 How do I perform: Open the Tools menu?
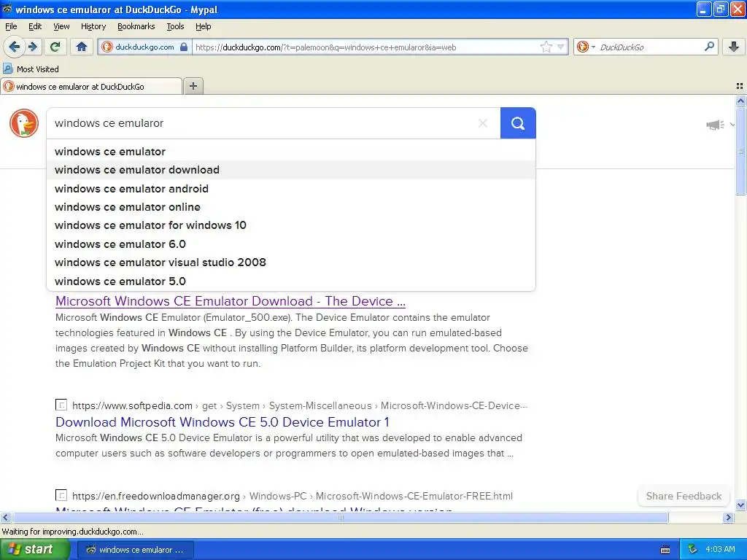point(175,26)
